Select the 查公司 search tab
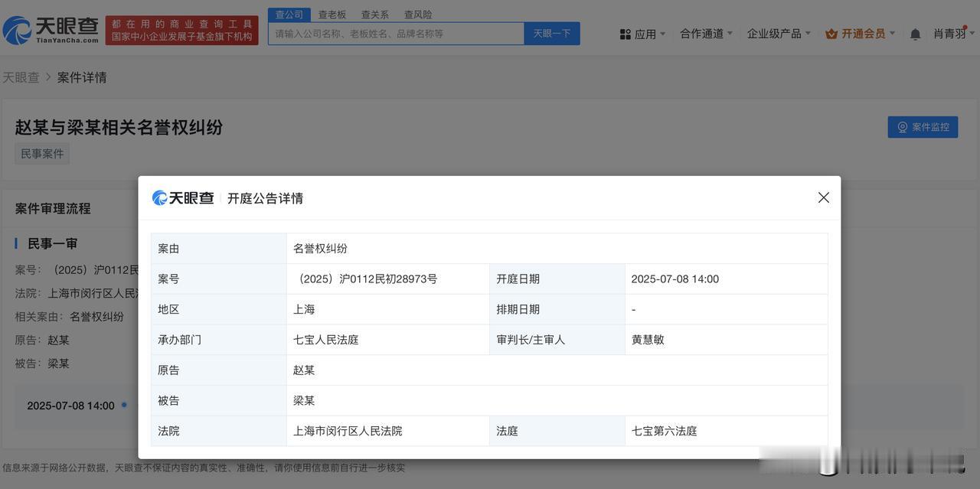The height and width of the screenshot is (489, 980). (289, 15)
